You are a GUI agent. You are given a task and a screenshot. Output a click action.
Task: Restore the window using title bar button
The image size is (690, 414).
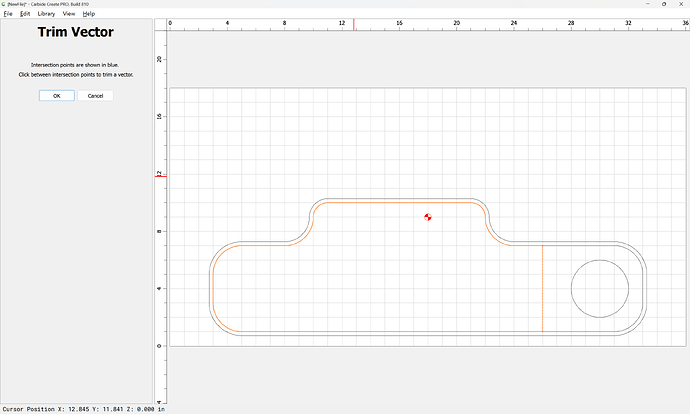pyautogui.click(x=664, y=4)
